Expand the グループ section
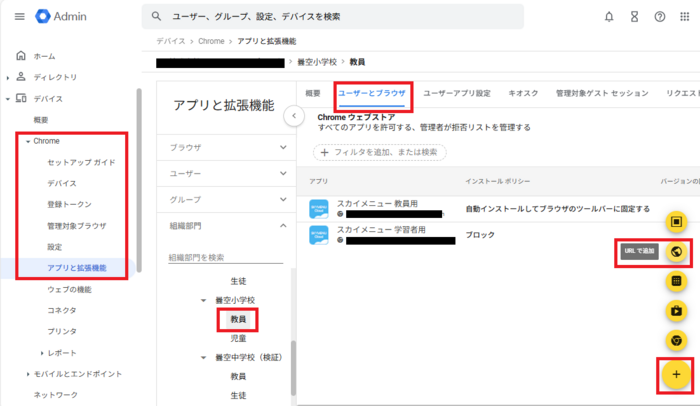This screenshot has height=406, width=700. [282, 200]
